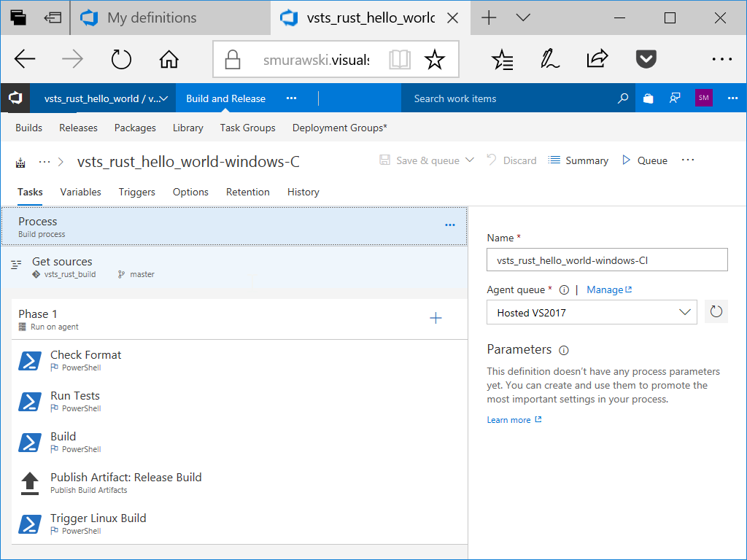The height and width of the screenshot is (560, 747).
Task: Click the breadcrumb ellipsis before definition name
Action: click(x=44, y=162)
